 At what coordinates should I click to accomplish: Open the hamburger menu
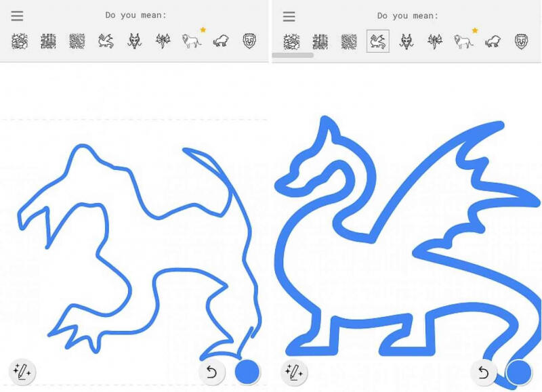coord(17,16)
